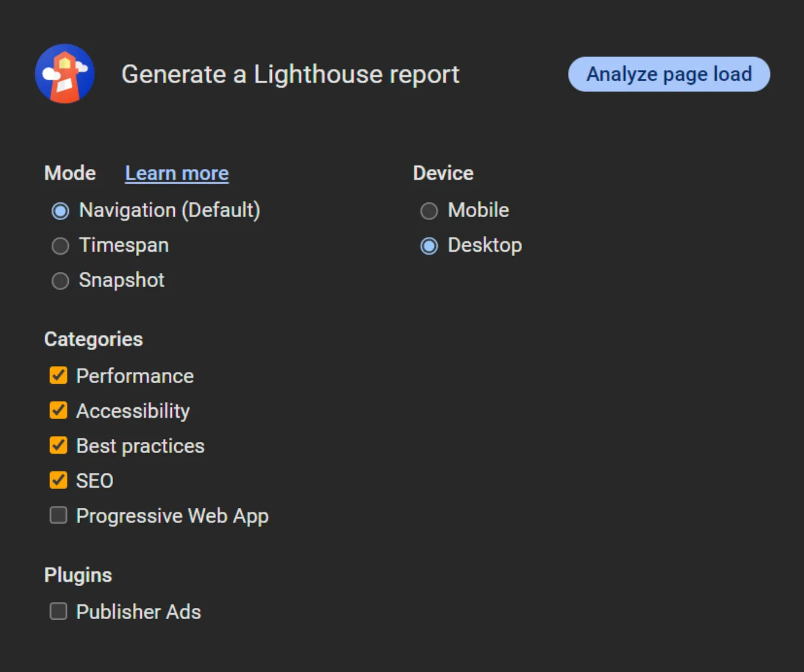Switch device to Mobile
The width and height of the screenshot is (804, 672).
tap(429, 211)
